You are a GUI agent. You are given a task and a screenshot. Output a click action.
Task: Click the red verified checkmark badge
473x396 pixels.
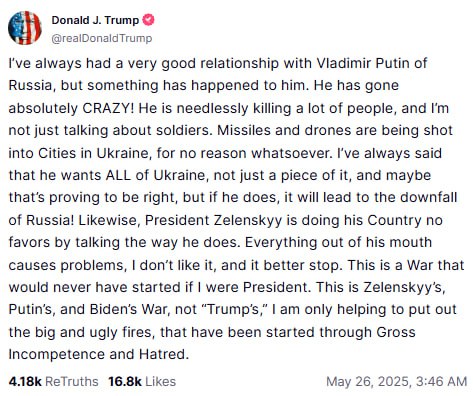(148, 20)
